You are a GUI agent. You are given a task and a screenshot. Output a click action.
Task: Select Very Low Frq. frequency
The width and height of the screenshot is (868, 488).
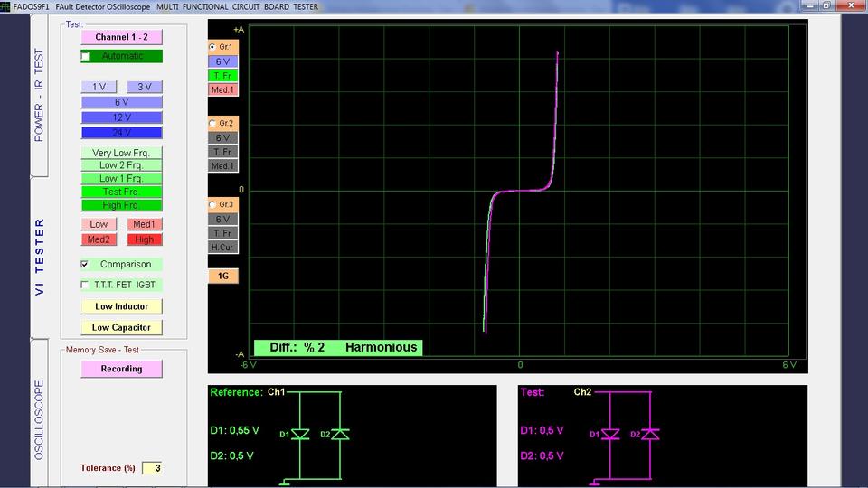[121, 153]
